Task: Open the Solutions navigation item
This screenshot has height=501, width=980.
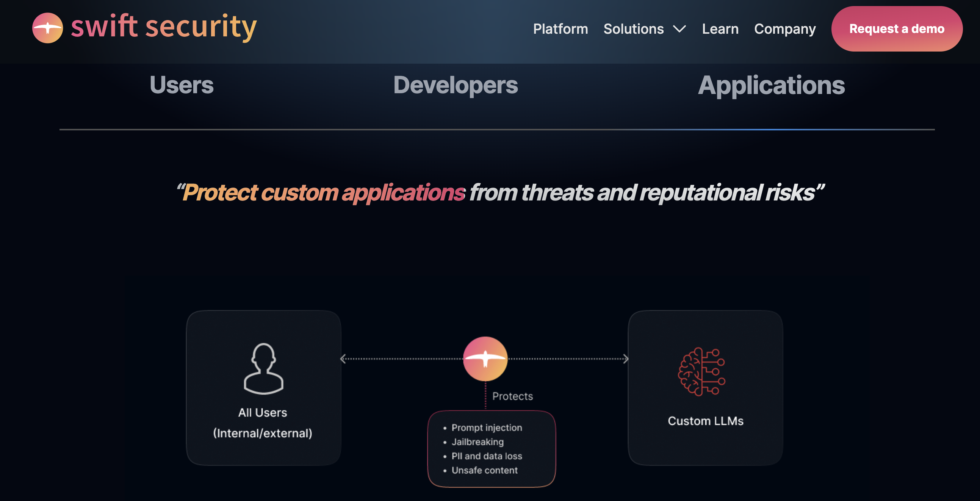Action: pos(633,29)
